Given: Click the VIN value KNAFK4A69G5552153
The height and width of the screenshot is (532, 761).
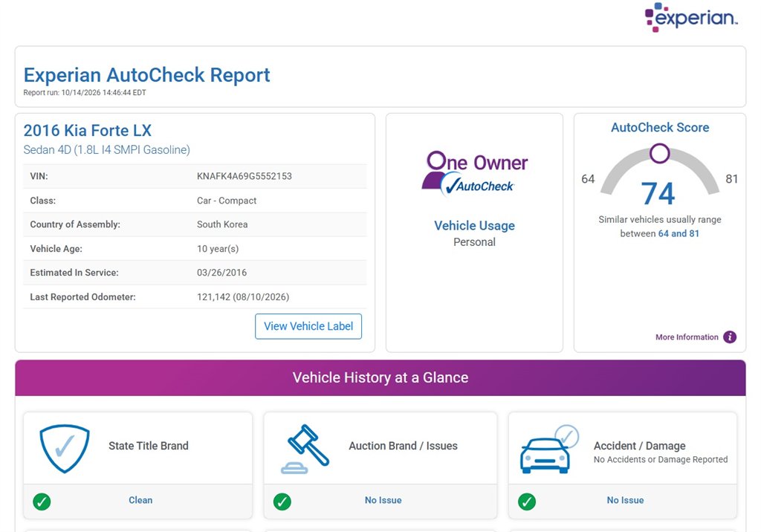Looking at the screenshot, I should [244, 176].
